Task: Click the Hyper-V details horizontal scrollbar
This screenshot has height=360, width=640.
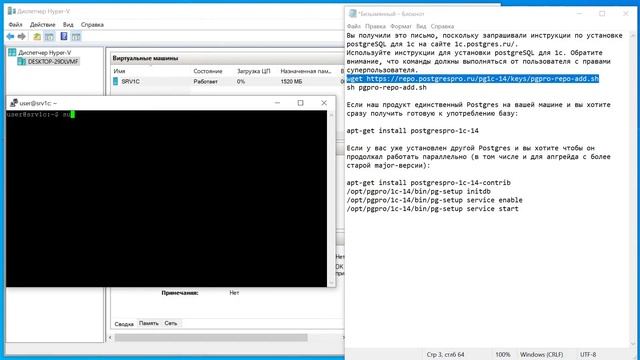Action: pyautogui.click(x=211, y=338)
